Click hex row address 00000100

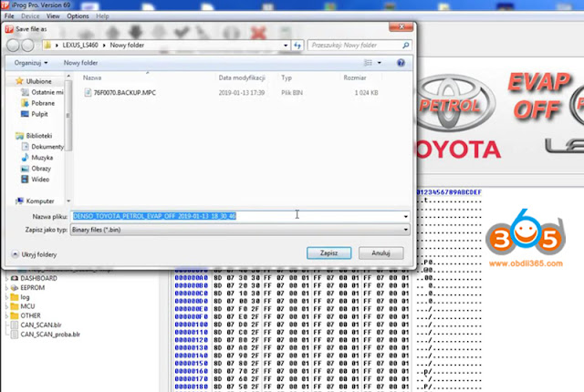click(x=191, y=325)
